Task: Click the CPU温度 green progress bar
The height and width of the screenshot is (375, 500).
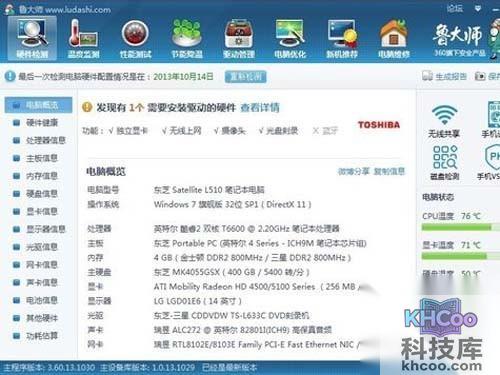Action: click(x=460, y=227)
